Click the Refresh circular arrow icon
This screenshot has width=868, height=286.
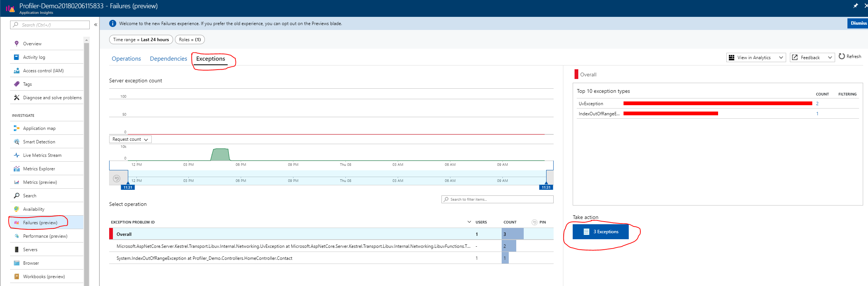(x=841, y=56)
